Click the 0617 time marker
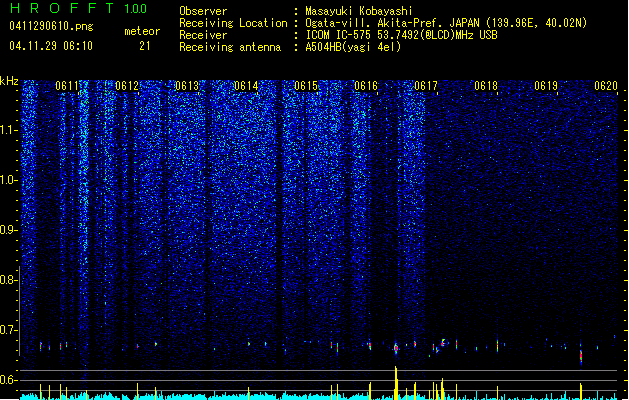The image size is (629, 400). (426, 86)
